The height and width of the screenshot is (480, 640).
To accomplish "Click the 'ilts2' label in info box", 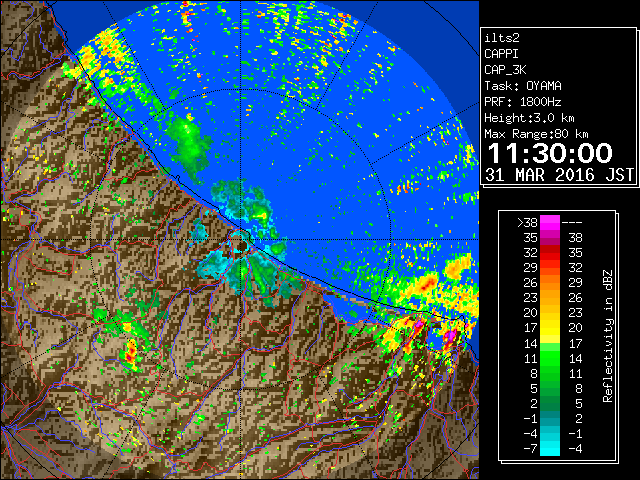I will [502, 38].
